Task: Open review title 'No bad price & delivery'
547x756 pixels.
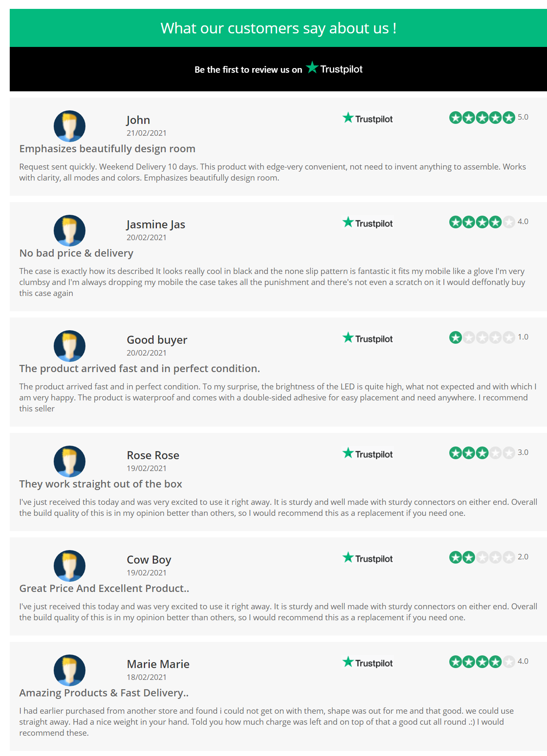Action: (x=76, y=253)
